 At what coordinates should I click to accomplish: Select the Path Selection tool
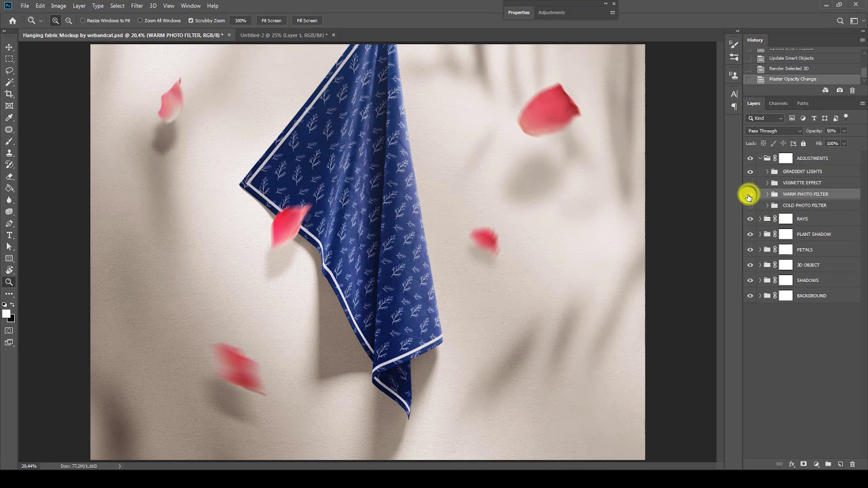tap(9, 247)
